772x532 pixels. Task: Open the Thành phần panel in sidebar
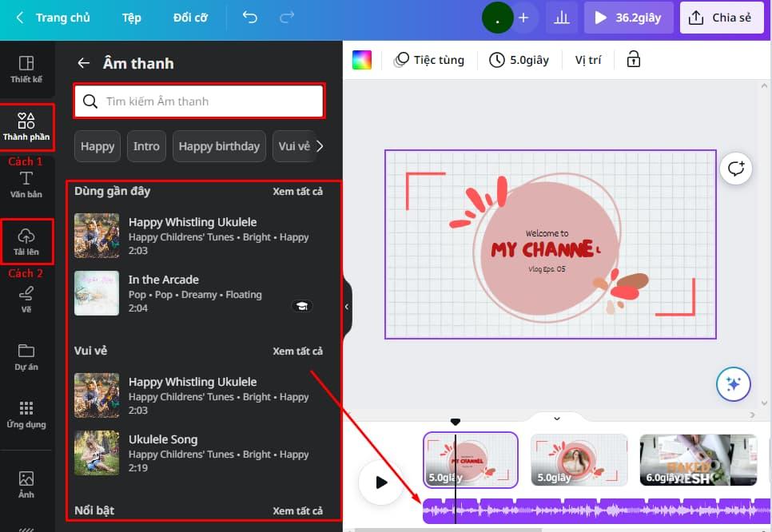26,126
